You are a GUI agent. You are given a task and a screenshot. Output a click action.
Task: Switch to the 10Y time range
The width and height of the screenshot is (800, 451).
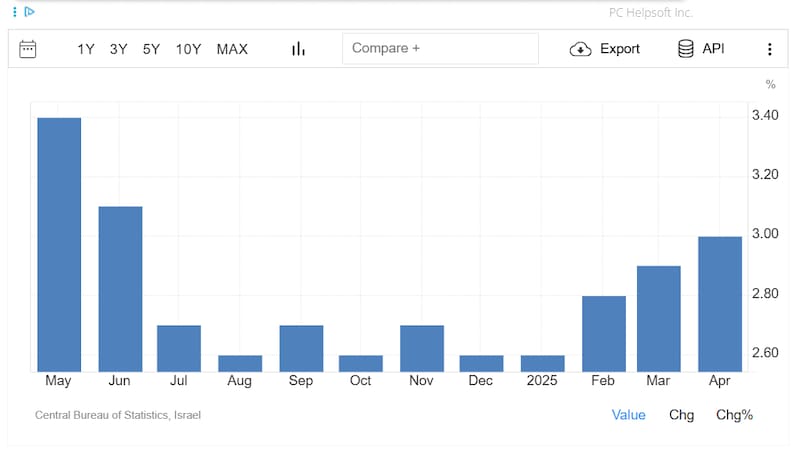tap(188, 49)
